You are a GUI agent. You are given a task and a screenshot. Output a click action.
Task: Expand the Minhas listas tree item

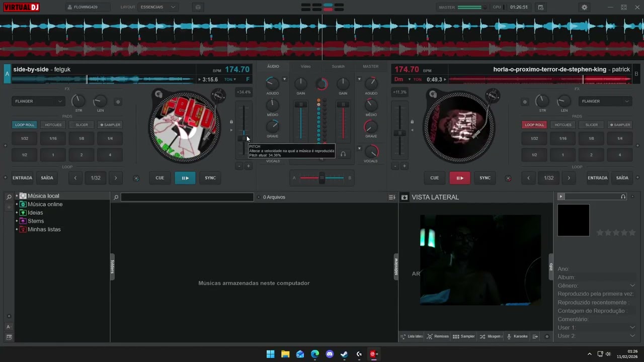[x=17, y=230]
